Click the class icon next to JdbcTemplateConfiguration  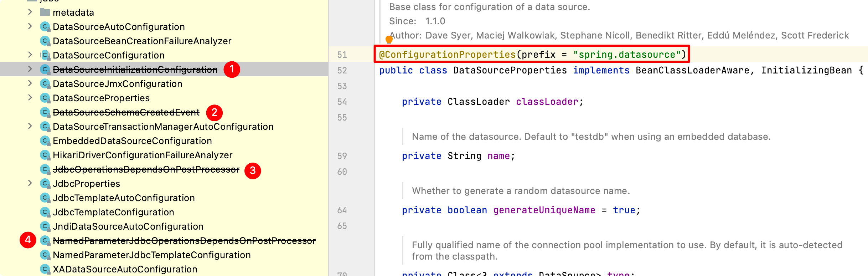click(45, 212)
